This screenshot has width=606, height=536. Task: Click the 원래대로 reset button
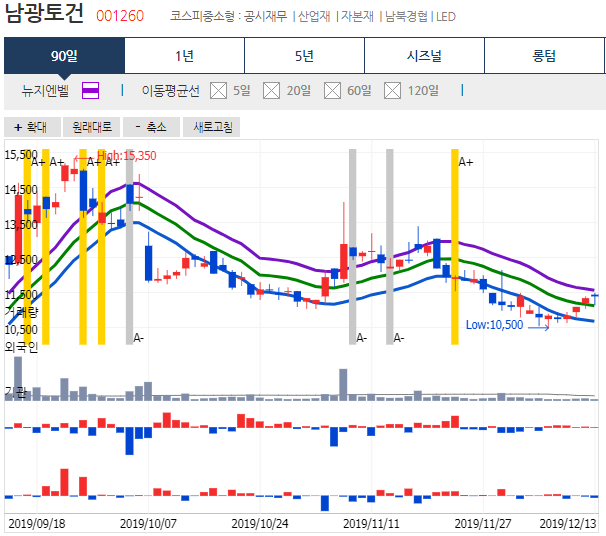click(x=92, y=127)
